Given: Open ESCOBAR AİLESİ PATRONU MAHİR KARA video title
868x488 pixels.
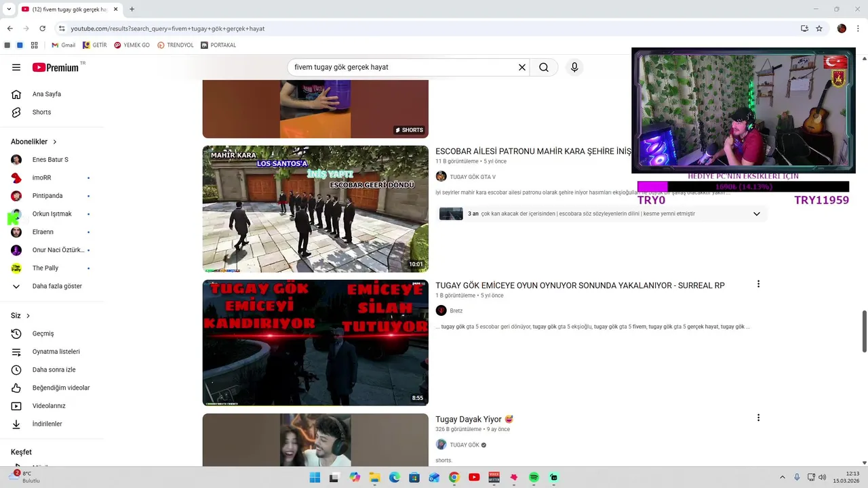Looking at the screenshot, I should pos(533,152).
